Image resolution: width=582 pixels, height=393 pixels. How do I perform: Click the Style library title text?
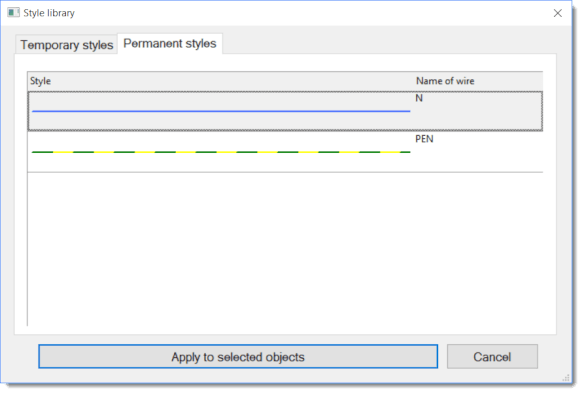(49, 13)
